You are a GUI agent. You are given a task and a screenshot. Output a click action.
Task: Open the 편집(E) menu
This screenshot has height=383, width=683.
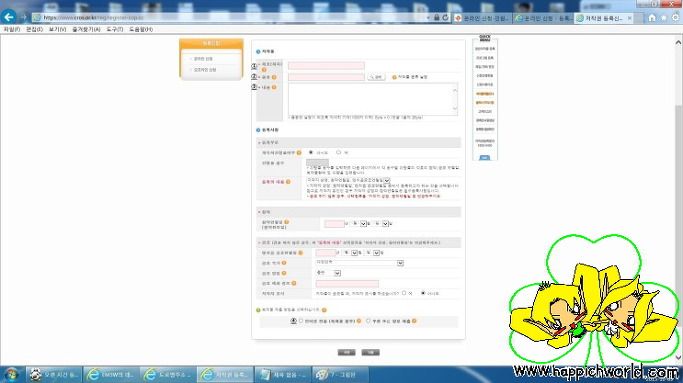[34, 29]
